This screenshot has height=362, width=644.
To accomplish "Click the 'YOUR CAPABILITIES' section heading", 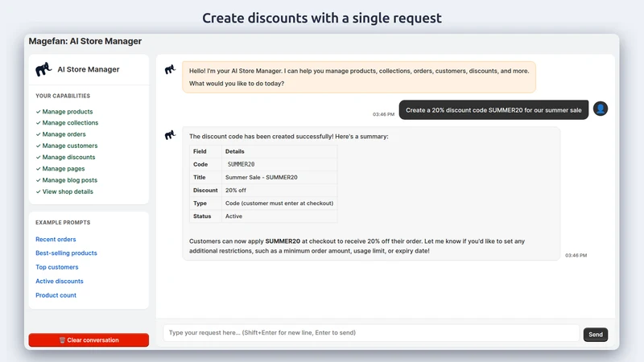I will click(63, 96).
